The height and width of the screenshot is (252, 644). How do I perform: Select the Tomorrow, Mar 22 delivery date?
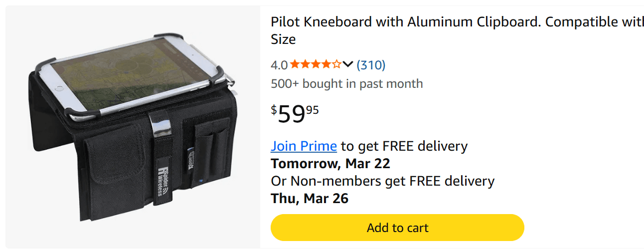click(330, 164)
